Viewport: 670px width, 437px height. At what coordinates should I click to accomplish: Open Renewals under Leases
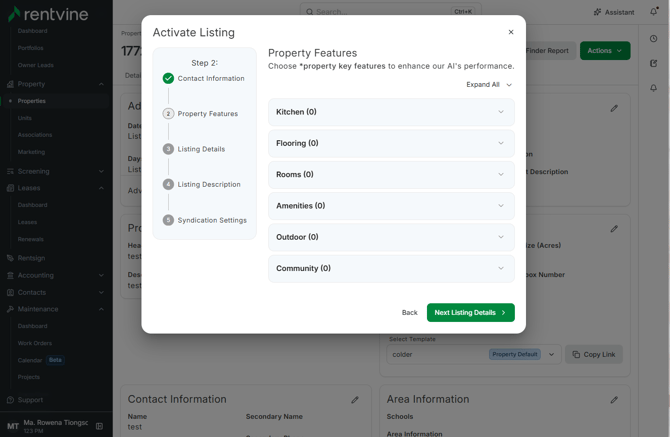(x=30, y=239)
